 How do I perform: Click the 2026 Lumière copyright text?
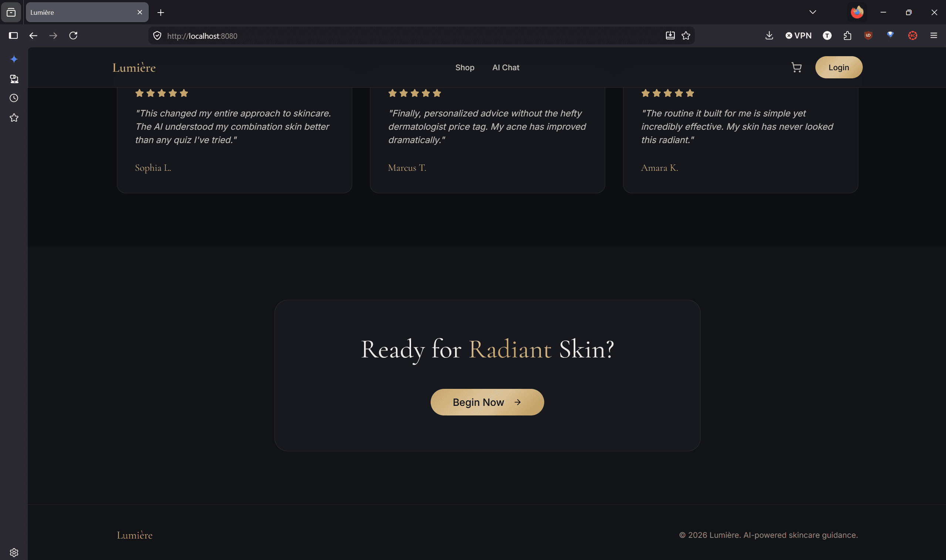[x=768, y=535]
